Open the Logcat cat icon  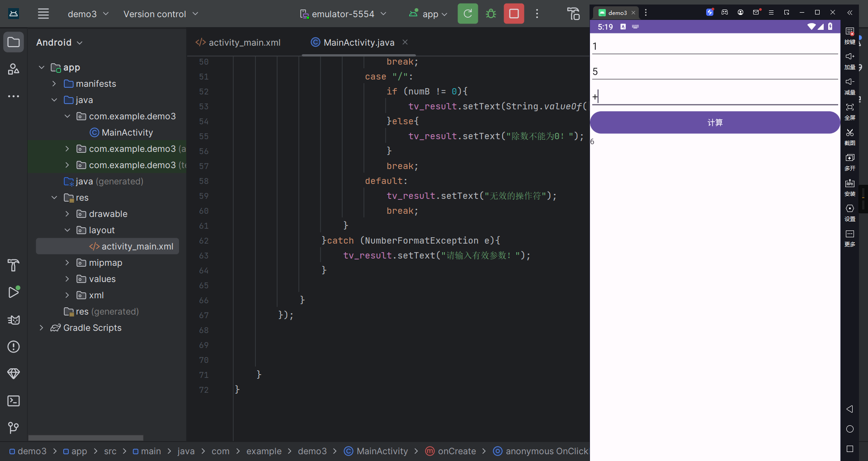click(14, 320)
